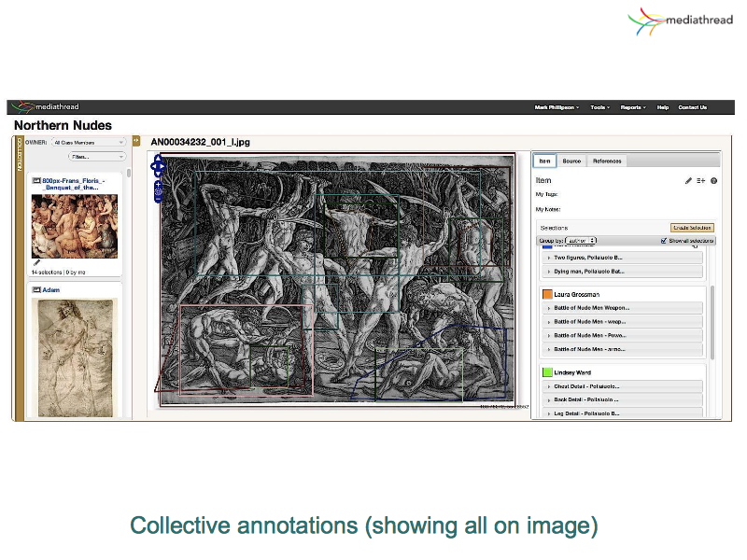Click the mediathread logo in header bar
This screenshot has height=560, width=747.
42,107
